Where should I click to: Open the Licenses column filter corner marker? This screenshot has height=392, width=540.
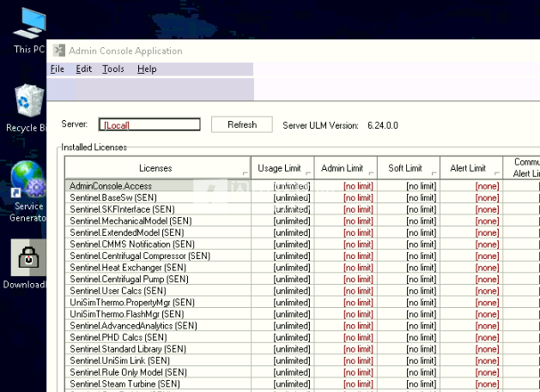coord(246,173)
